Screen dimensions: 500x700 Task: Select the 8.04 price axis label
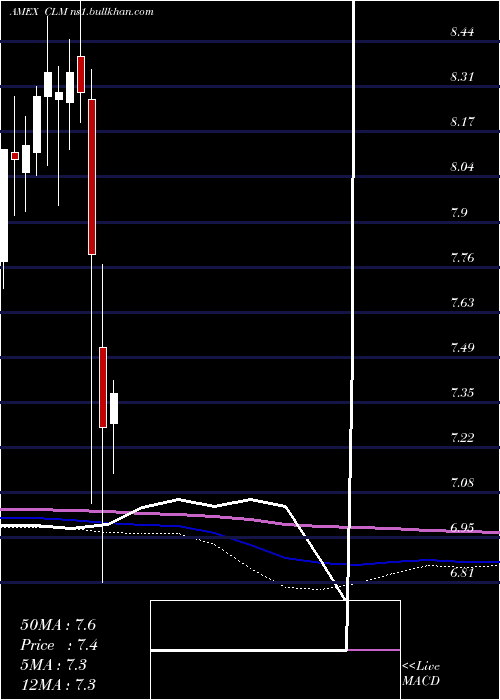coord(462,167)
